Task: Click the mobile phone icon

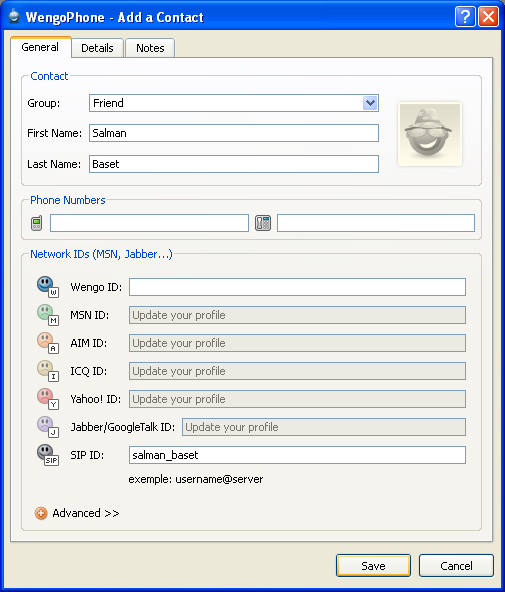Action: point(37,223)
